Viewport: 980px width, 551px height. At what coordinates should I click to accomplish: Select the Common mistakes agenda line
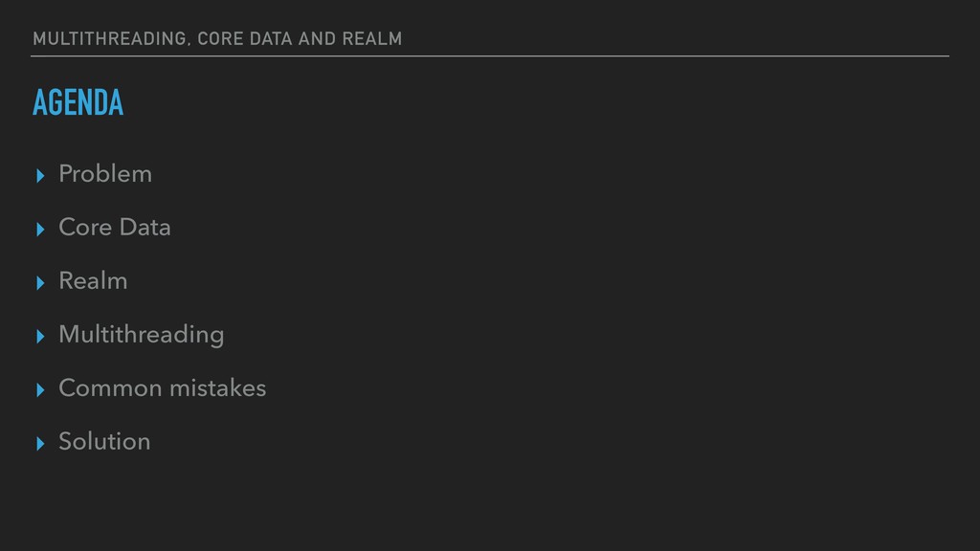pos(163,388)
